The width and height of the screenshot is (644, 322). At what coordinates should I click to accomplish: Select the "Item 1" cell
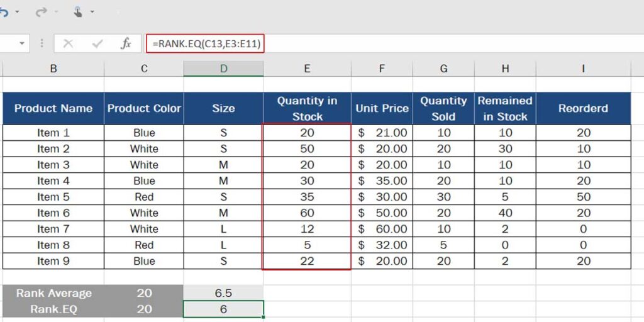(53, 133)
